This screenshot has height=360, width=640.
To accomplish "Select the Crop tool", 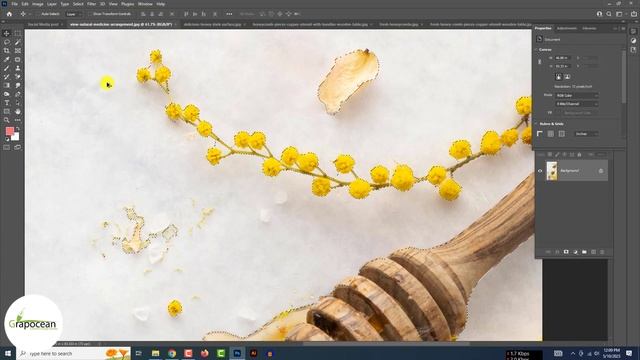I will [x=7, y=51].
